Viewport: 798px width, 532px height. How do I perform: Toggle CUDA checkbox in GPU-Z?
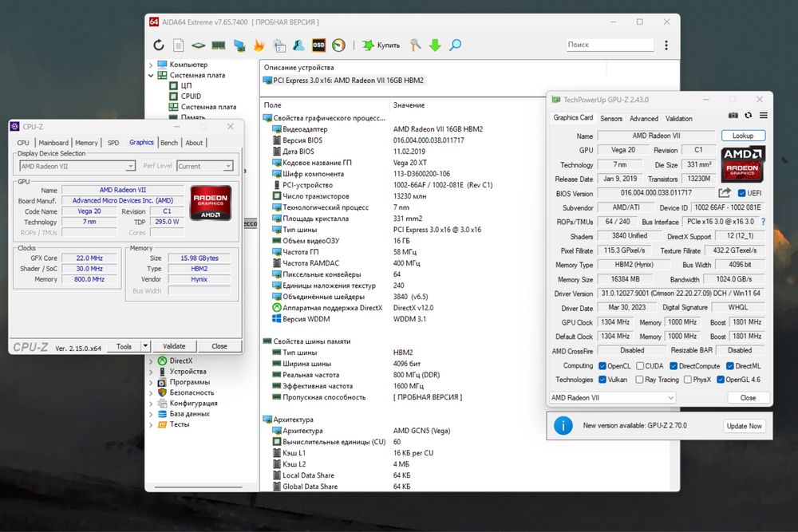640,366
